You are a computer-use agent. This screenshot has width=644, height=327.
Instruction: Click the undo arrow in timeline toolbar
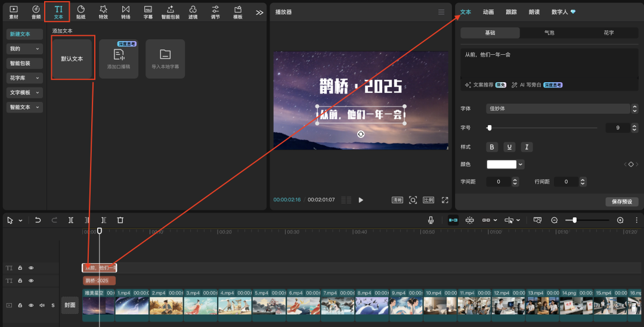38,220
